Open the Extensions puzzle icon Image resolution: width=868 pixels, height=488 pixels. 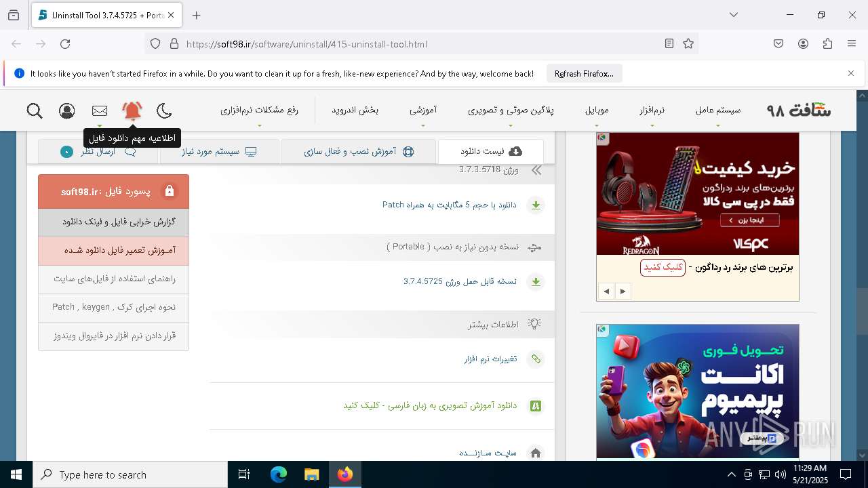tap(827, 43)
